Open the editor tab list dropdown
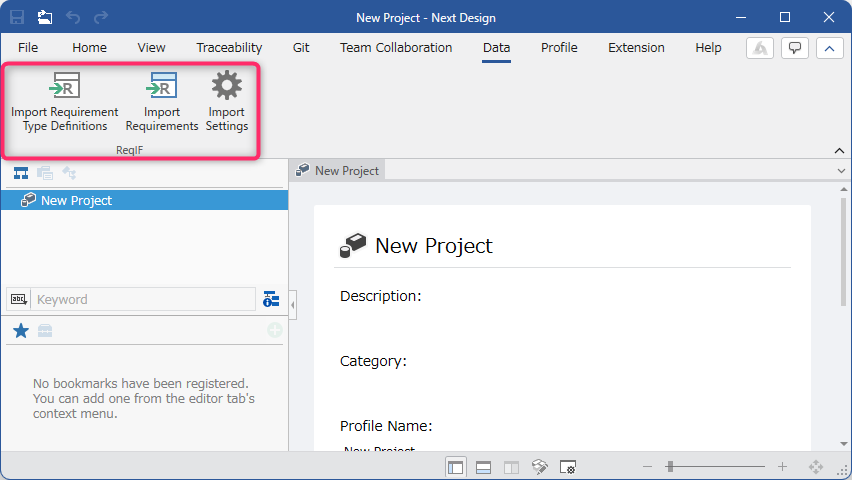 tap(841, 171)
